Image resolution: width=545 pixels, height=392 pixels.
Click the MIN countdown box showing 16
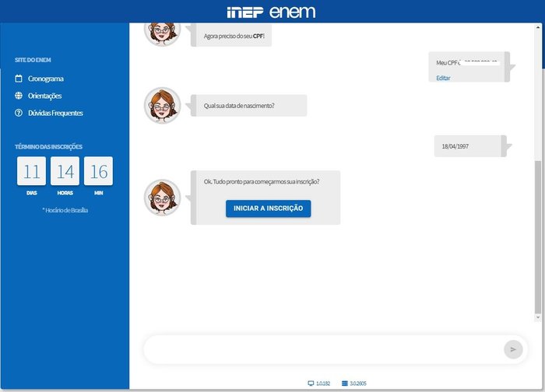pos(98,171)
